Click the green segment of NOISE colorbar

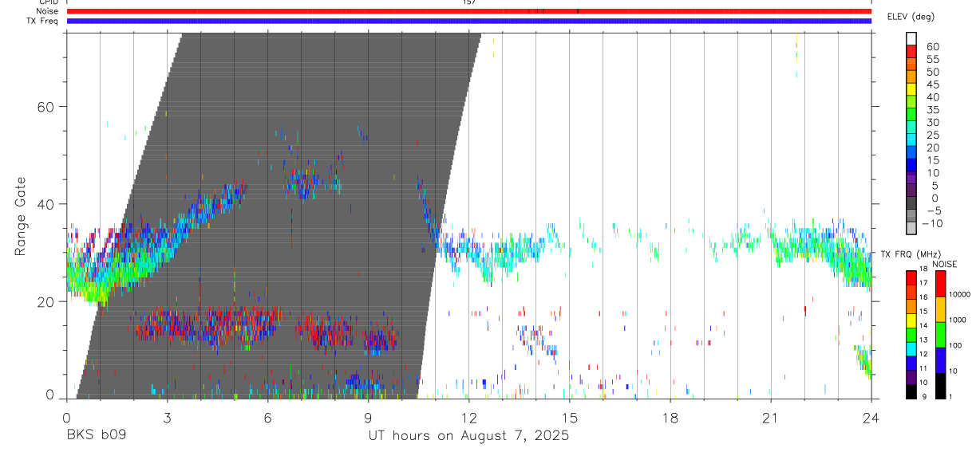pos(940,334)
